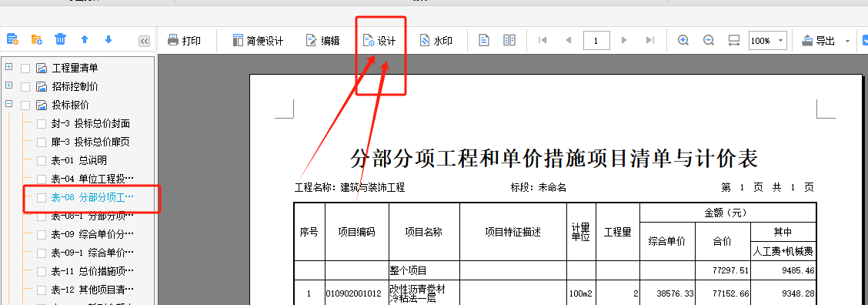Open report 表-09 综合单价分…
This screenshot has width=868, height=305.
[92, 234]
